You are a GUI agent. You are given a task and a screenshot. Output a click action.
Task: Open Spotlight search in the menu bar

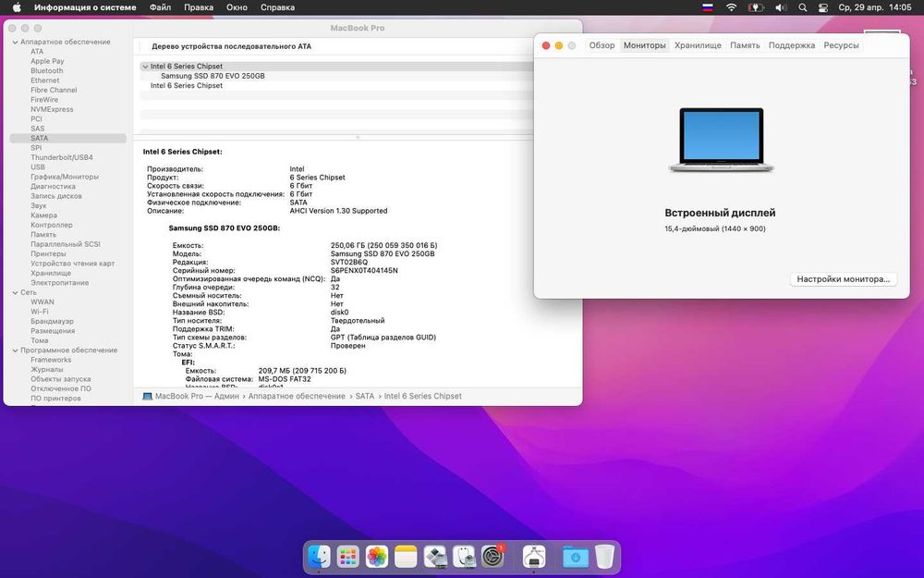coord(803,7)
